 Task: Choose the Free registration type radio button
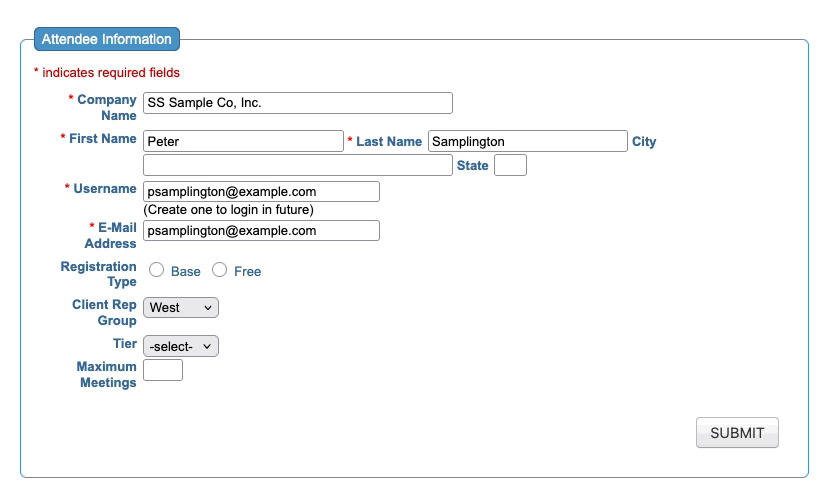220,270
